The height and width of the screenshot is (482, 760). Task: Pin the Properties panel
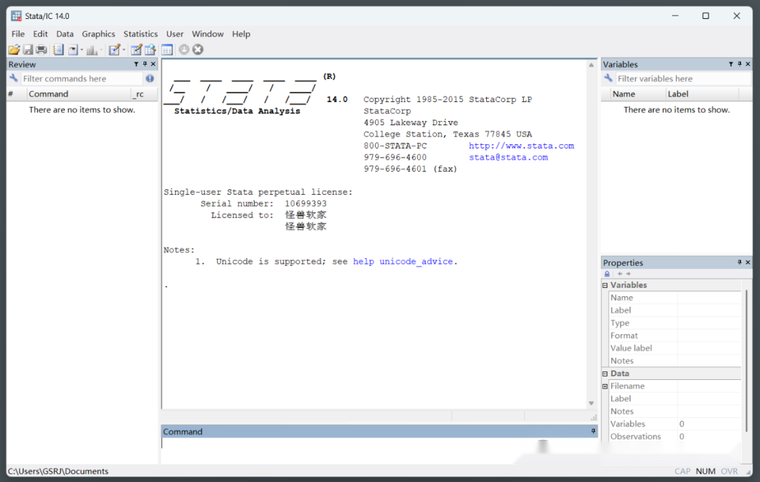[740, 262]
